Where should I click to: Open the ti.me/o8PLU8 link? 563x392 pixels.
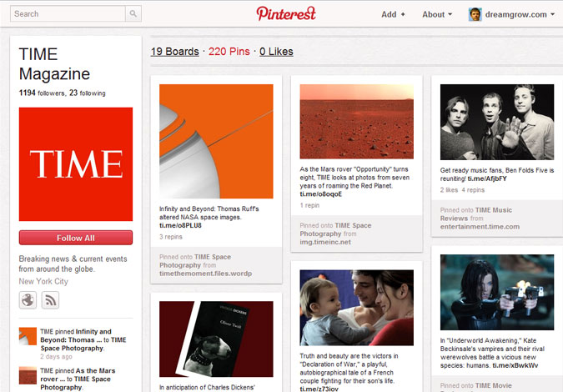click(x=180, y=225)
